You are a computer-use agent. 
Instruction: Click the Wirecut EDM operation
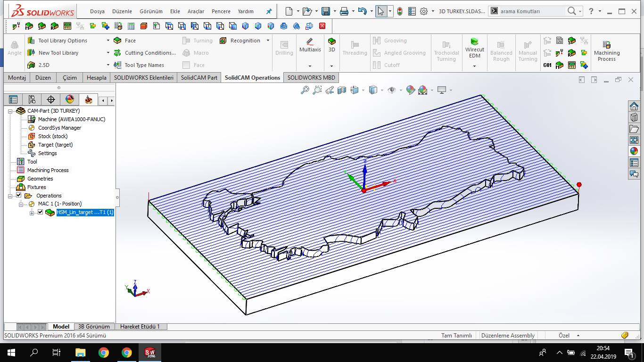coord(475,48)
